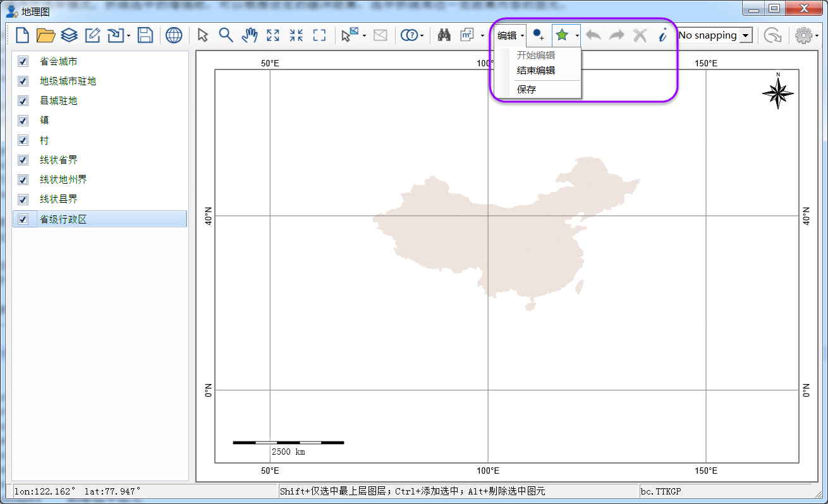Activate the hand pan tool

[250, 35]
